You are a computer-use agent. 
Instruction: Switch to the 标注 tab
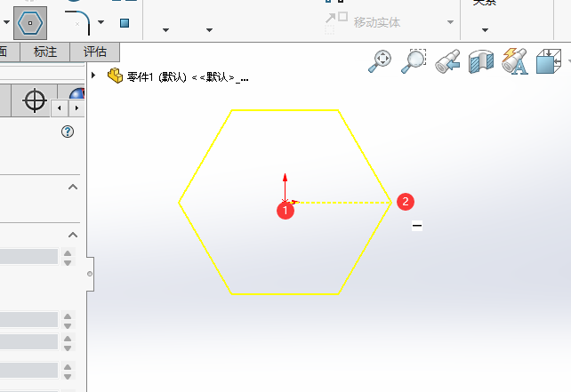click(45, 52)
